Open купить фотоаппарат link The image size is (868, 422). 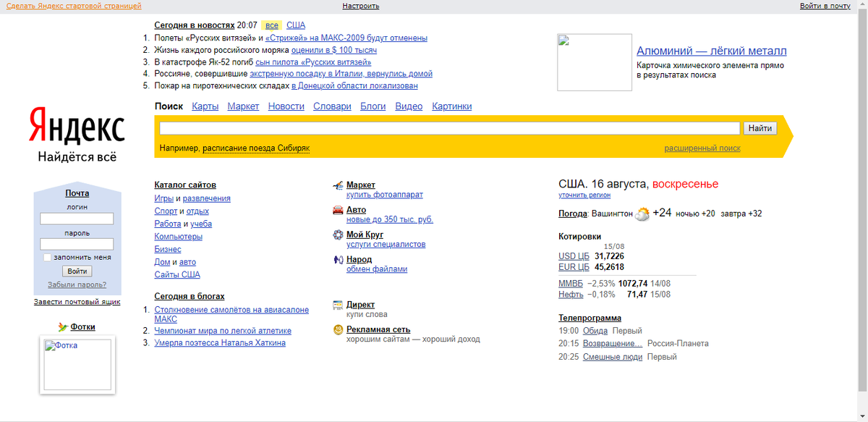[385, 195]
